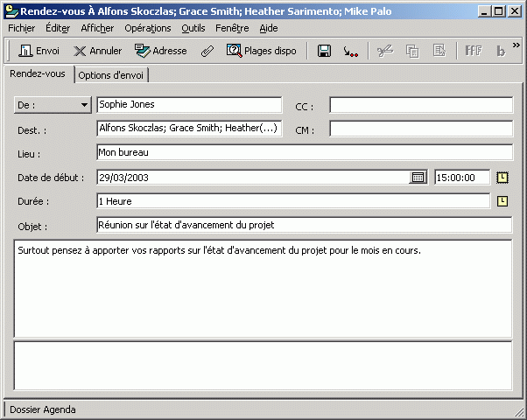Click Annuler to cancel the appointment
The height and width of the screenshot is (420, 527).
(x=97, y=51)
